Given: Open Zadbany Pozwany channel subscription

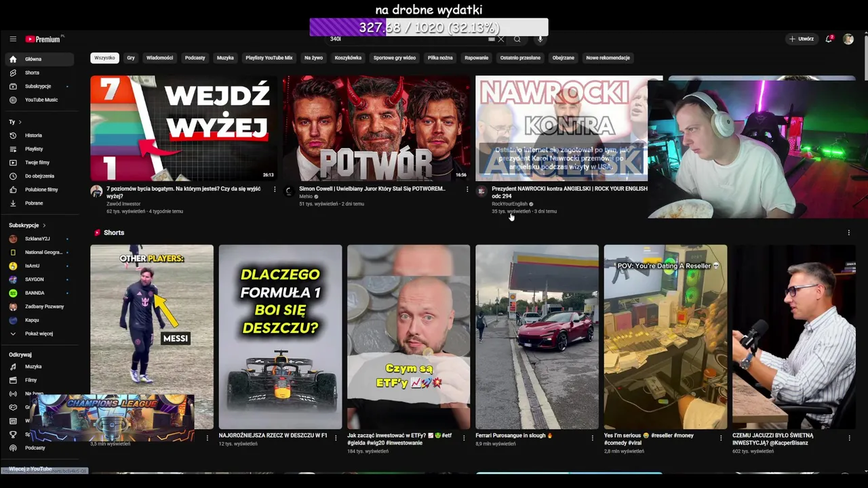Looking at the screenshot, I should tap(41, 306).
